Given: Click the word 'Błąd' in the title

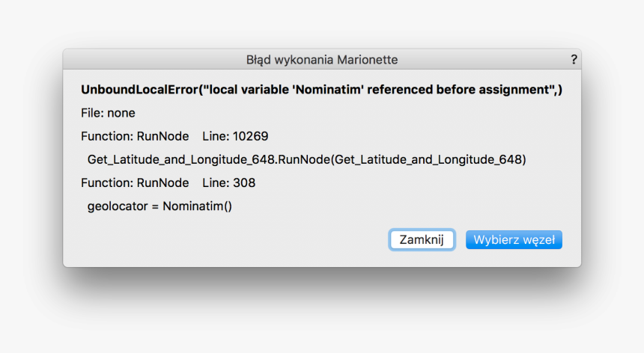Looking at the screenshot, I should tap(259, 59).
